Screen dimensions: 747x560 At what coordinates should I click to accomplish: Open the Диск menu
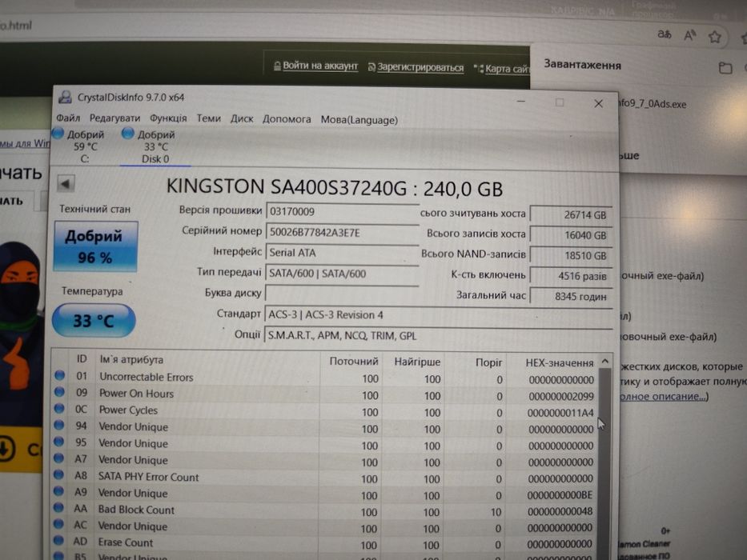242,118
